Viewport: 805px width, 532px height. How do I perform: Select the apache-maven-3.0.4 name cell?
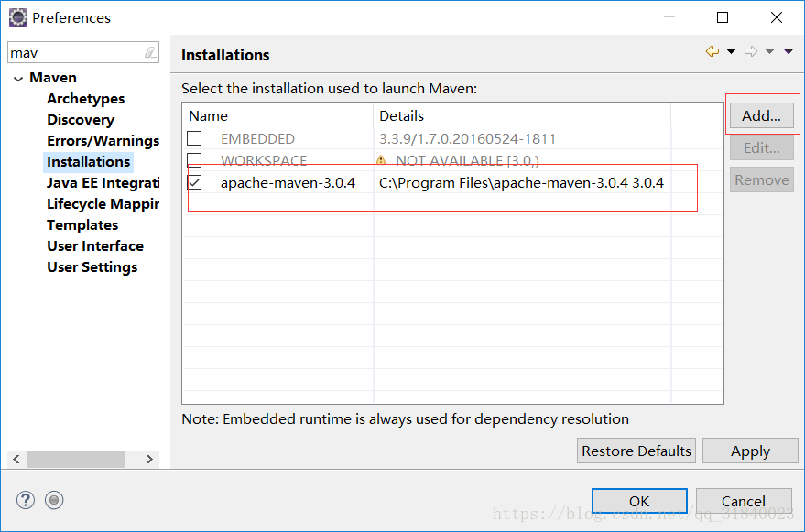pos(288,183)
